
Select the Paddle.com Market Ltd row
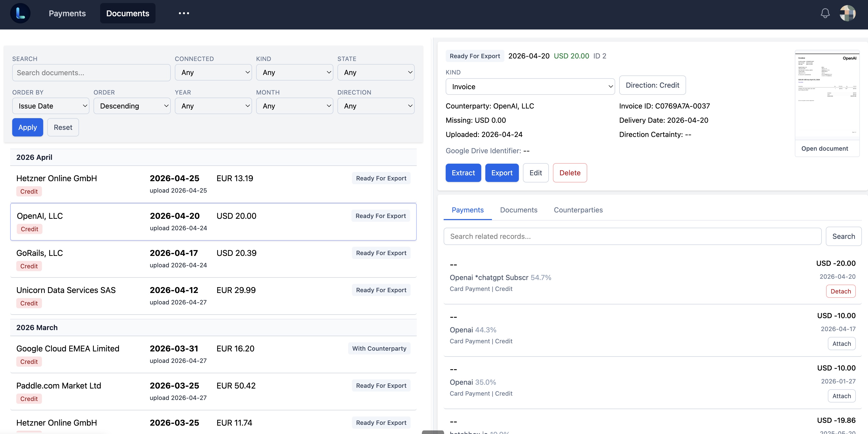pos(213,392)
